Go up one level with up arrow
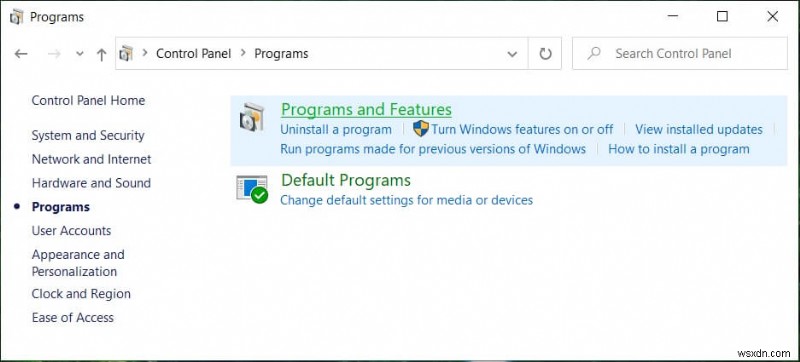The height and width of the screenshot is (362, 800). 102,54
